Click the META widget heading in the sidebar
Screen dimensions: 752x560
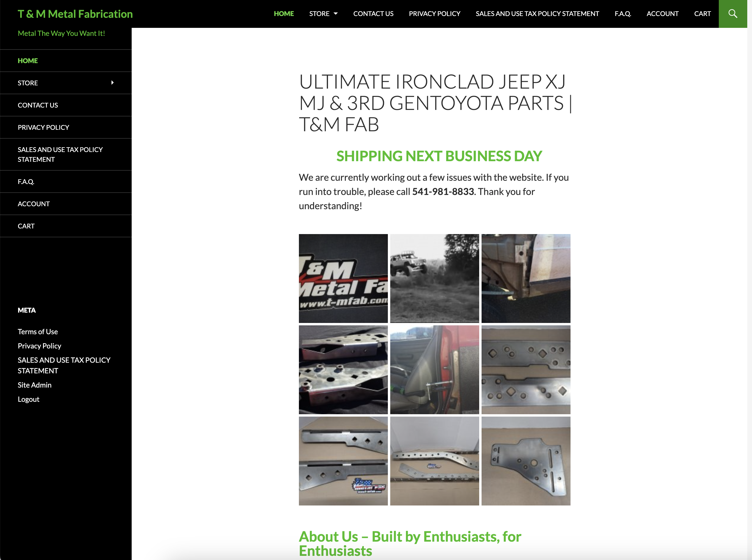click(x=26, y=310)
